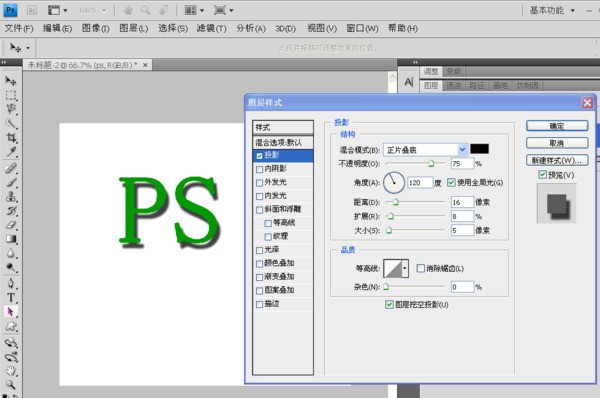600x398 pixels.
Task: Switch to the 图层 panel tab
Action: click(x=431, y=85)
